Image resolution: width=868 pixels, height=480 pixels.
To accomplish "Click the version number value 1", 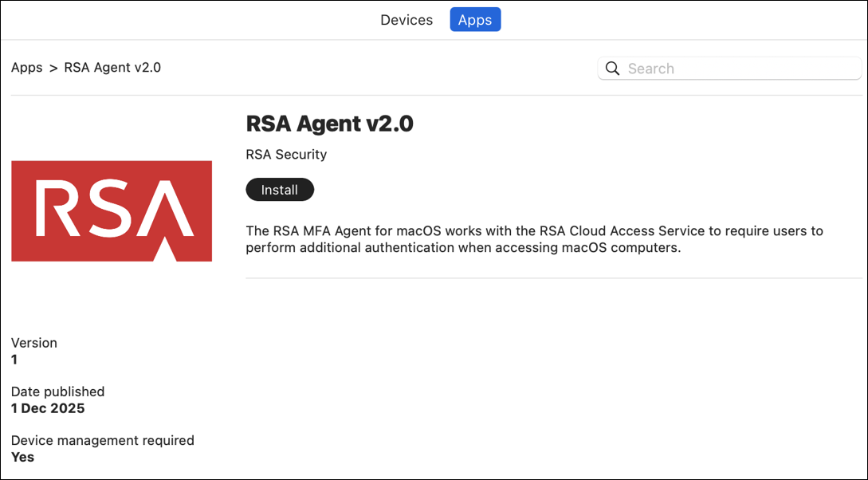I will [14, 360].
